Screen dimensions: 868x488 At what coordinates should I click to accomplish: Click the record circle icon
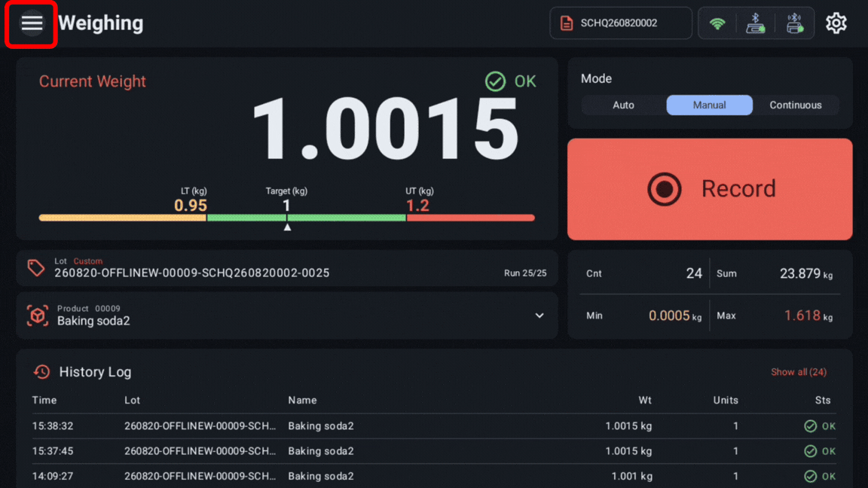pyautogui.click(x=665, y=189)
